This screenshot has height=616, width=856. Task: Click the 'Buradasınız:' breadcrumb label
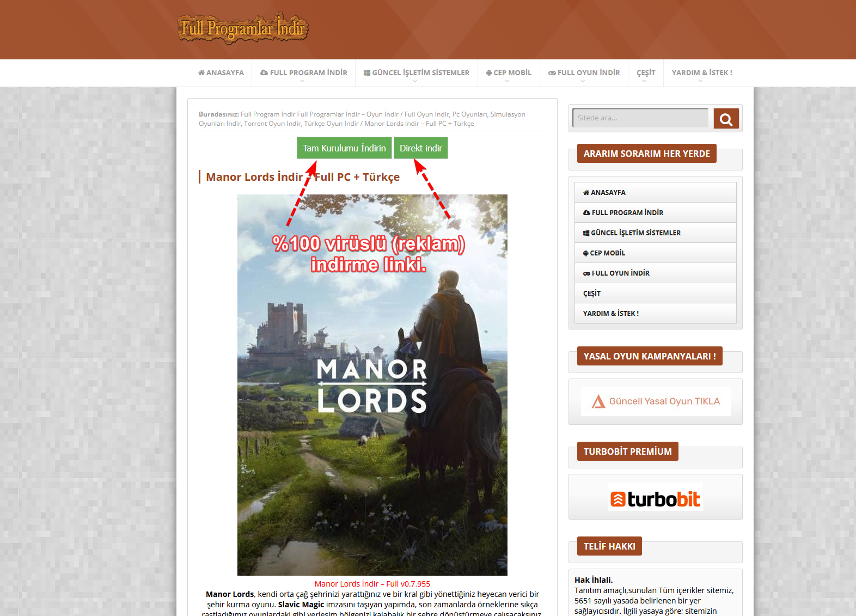pos(219,114)
